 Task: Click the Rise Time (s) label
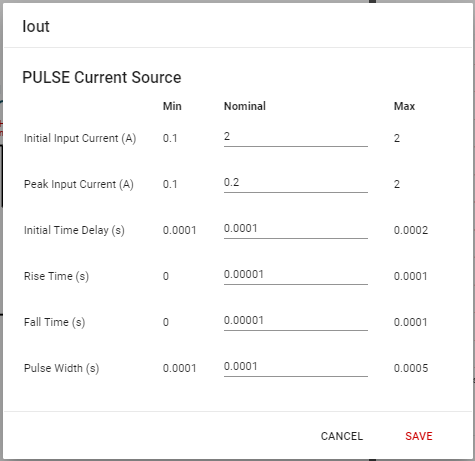56,276
